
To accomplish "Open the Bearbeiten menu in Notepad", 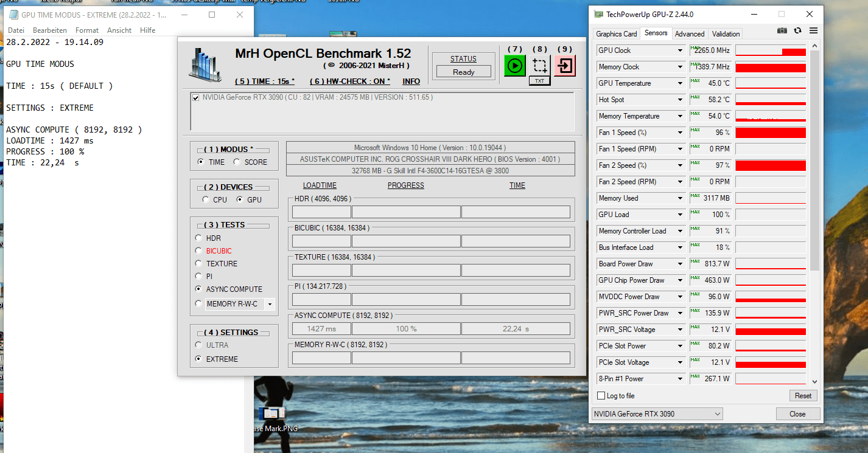I will pyautogui.click(x=50, y=30).
